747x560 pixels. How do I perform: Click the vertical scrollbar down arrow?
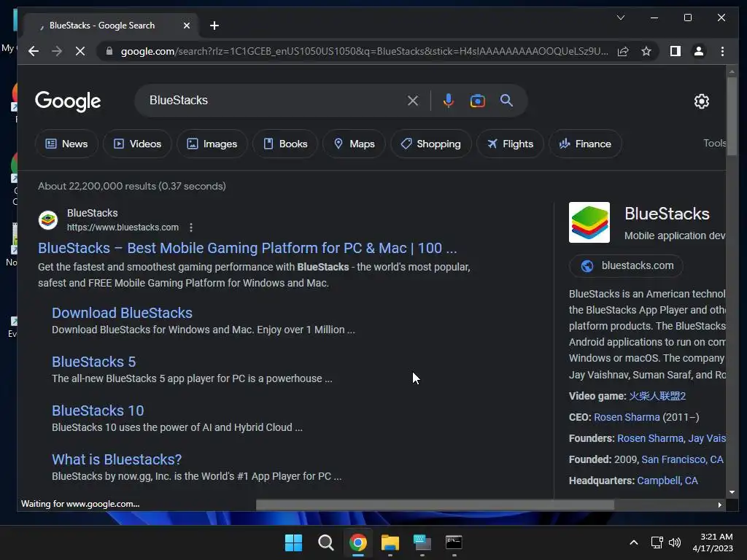[x=732, y=492]
